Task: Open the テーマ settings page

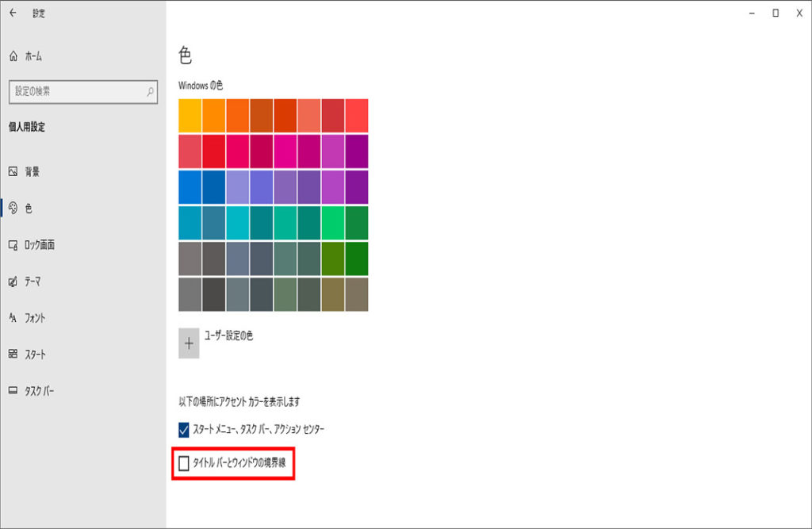Action: tap(33, 282)
